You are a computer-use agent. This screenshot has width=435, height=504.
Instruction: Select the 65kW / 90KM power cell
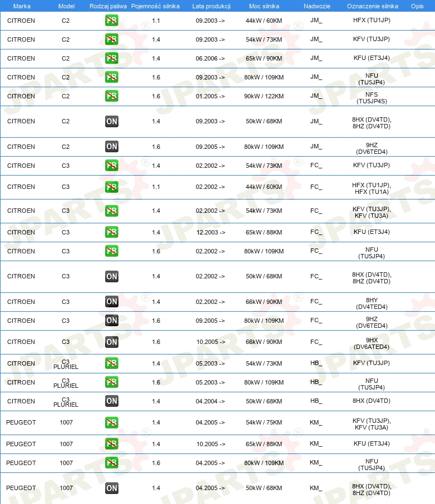(x=264, y=58)
